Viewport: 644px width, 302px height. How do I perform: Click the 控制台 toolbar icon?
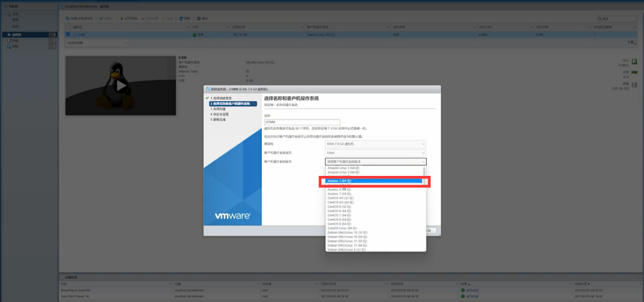pos(101,18)
